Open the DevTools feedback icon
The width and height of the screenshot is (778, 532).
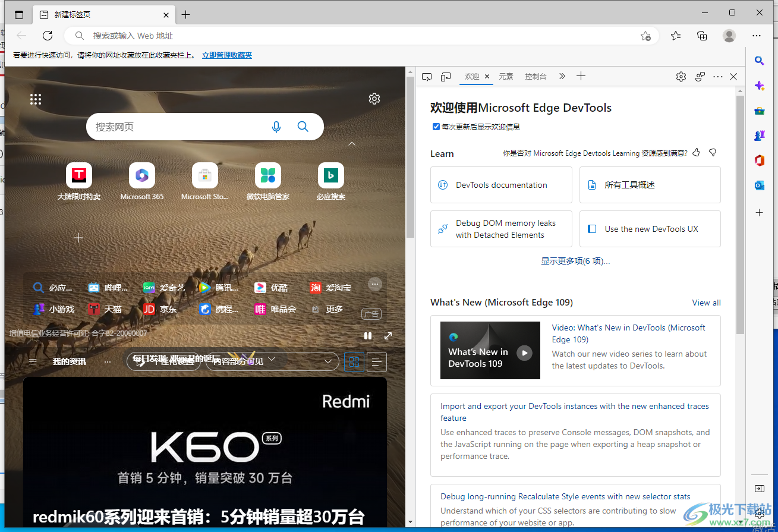pos(700,77)
